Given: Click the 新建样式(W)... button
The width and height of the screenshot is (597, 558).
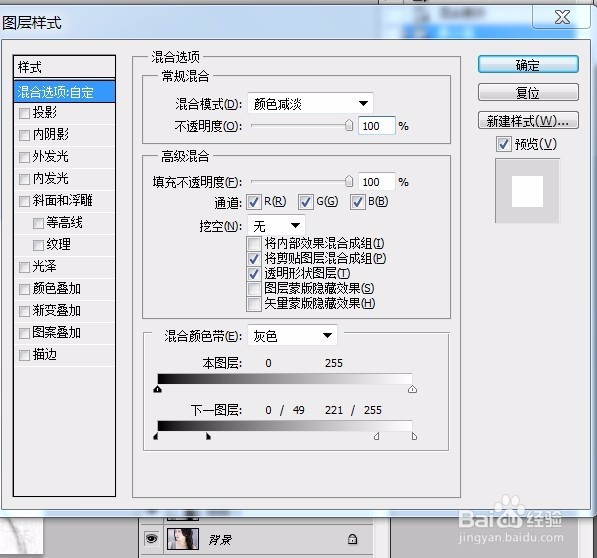Looking at the screenshot, I should pos(528,121).
